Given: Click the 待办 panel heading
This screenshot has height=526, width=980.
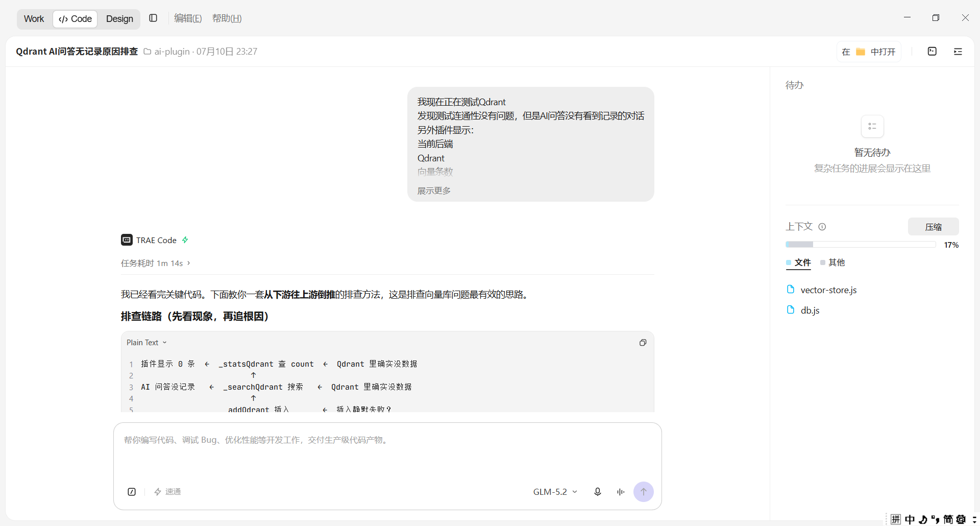Looking at the screenshot, I should (794, 85).
